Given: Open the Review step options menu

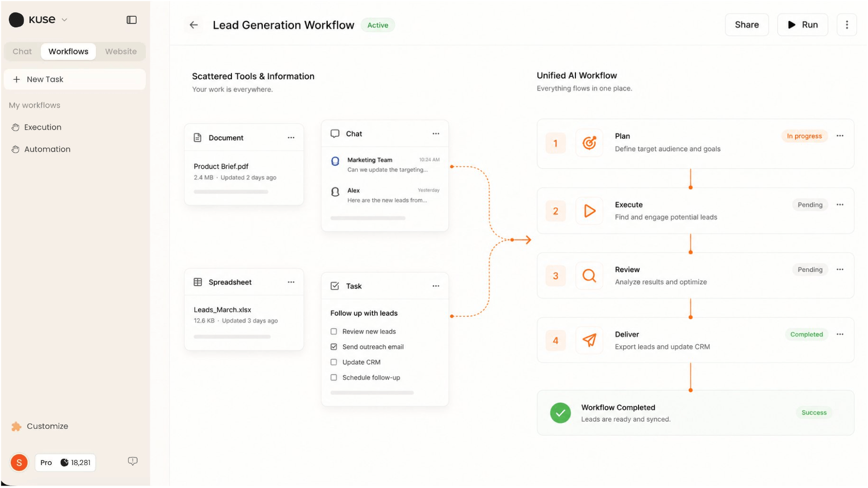Looking at the screenshot, I should [840, 270].
